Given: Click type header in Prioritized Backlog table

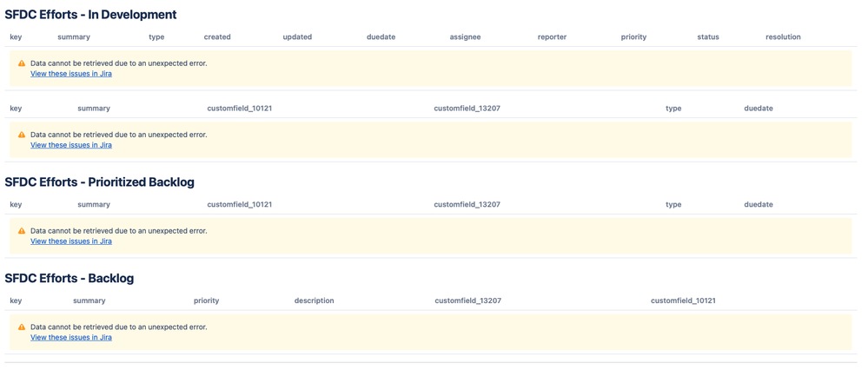Looking at the screenshot, I should (673, 205).
